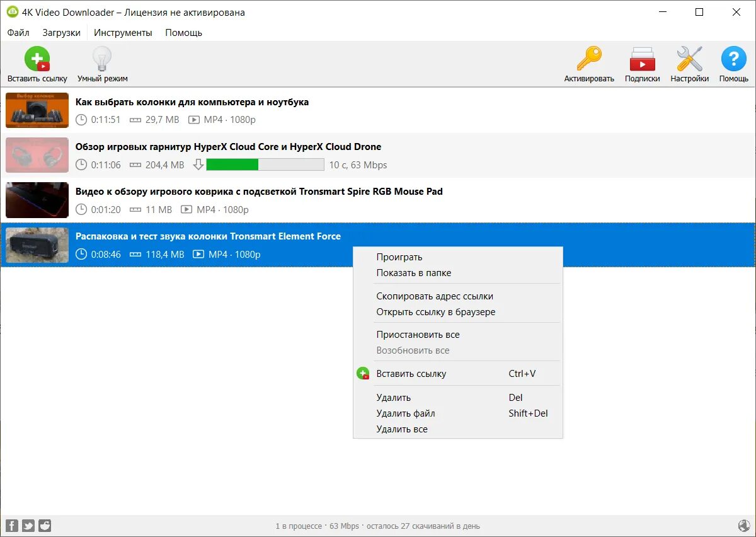Select thumbnail of Tronsmart Element Force video

[x=37, y=245]
